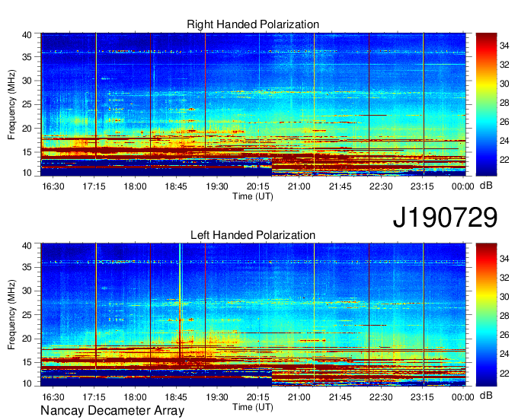This screenshot has height=420, width=518.
Task: Click the 19:30 time tick under Left Handed plot
Action: [217, 397]
